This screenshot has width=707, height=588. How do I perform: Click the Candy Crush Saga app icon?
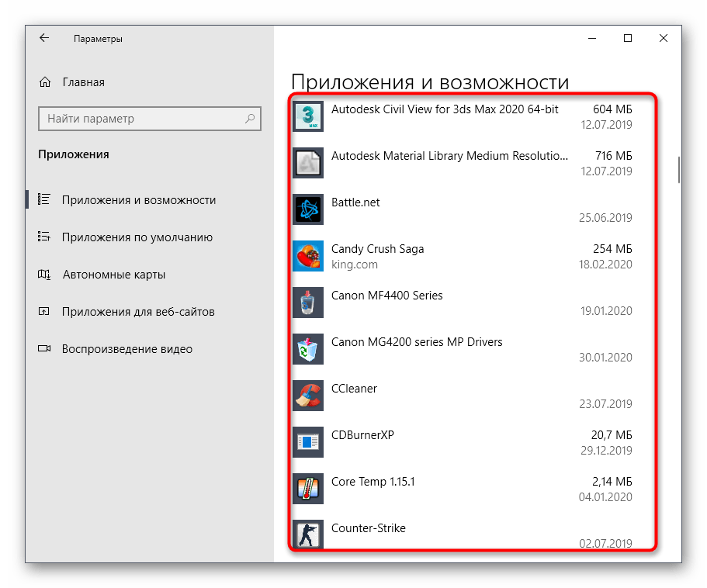click(x=307, y=256)
